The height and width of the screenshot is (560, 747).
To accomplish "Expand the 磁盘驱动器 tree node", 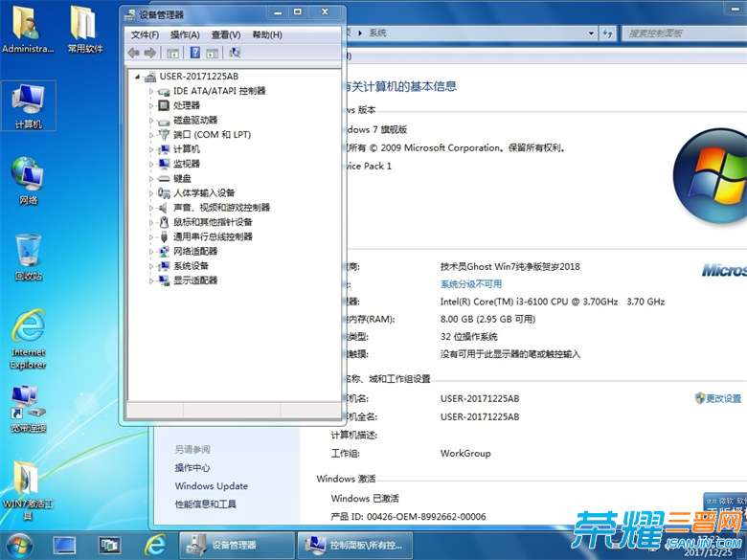I will (151, 121).
